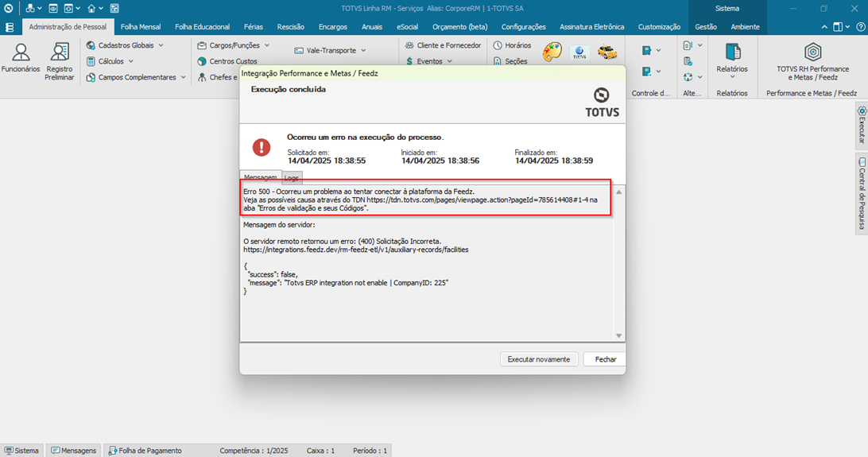Open the window layout dropdown near help
Image resolution: width=868 pixels, height=457 pixels.
(x=847, y=26)
